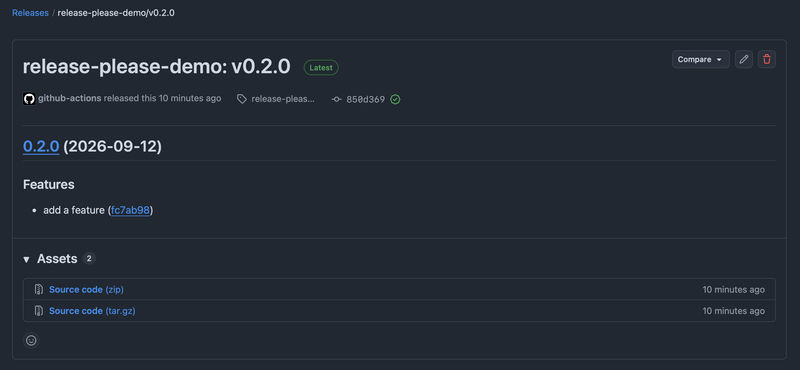Click the Assets count badge 2
This screenshot has height=370, width=800.
tap(89, 259)
